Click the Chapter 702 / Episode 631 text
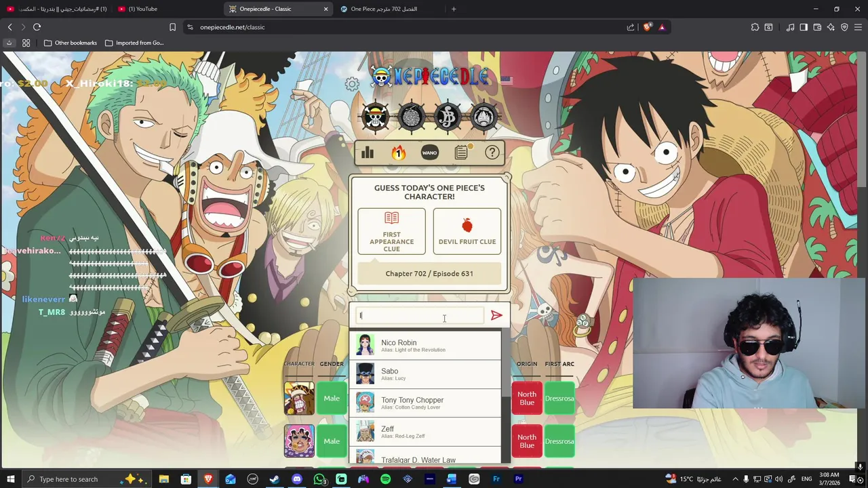The image size is (868, 488). 429,274
